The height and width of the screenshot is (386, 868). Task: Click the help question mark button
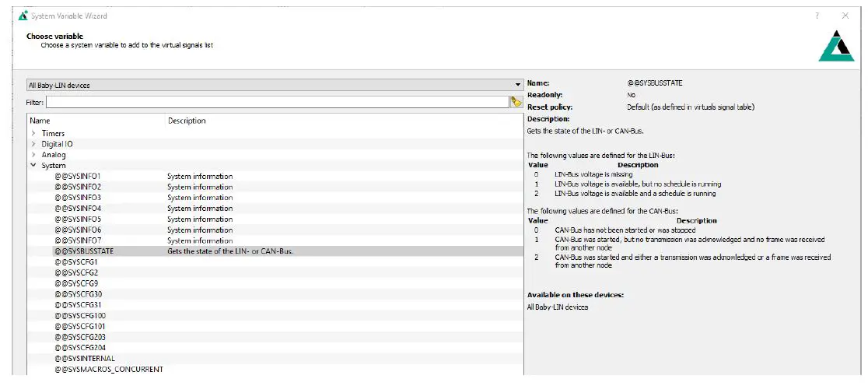pos(817,16)
